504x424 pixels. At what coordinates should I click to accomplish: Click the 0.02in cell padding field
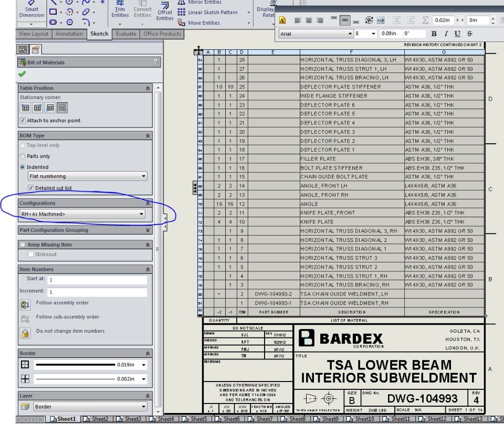443,20
